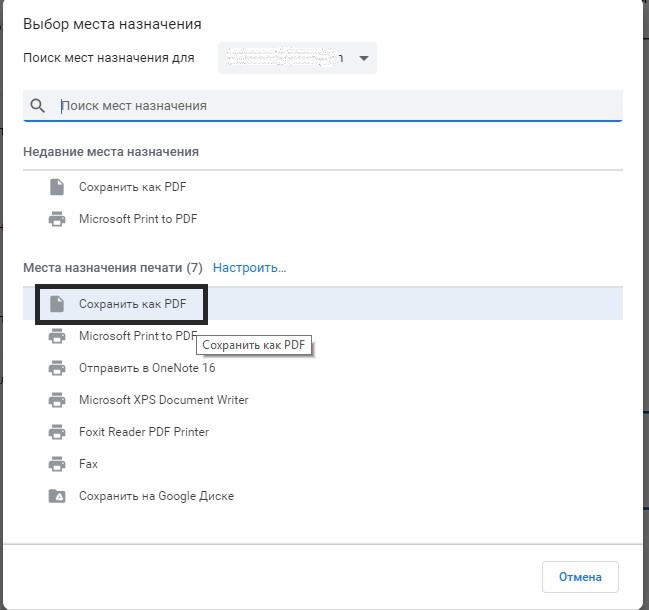649x610 pixels.
Task: Select Microsoft Print to PDF in recent list
Action: [x=139, y=219]
